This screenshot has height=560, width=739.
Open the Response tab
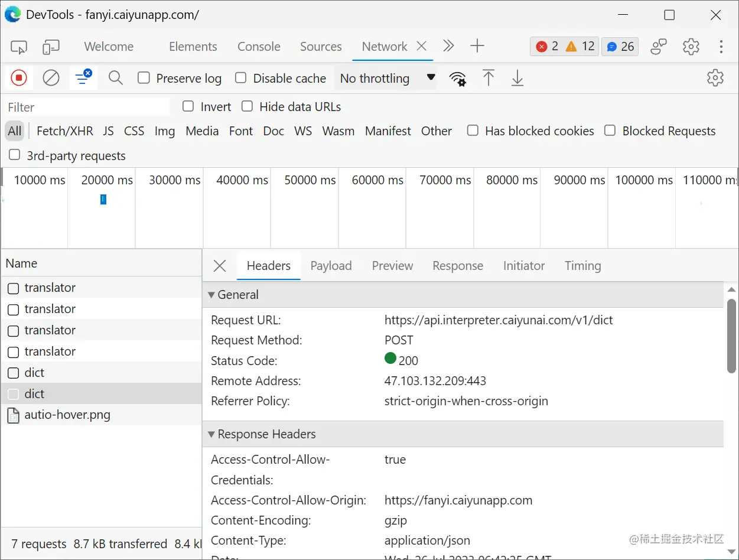[458, 266]
